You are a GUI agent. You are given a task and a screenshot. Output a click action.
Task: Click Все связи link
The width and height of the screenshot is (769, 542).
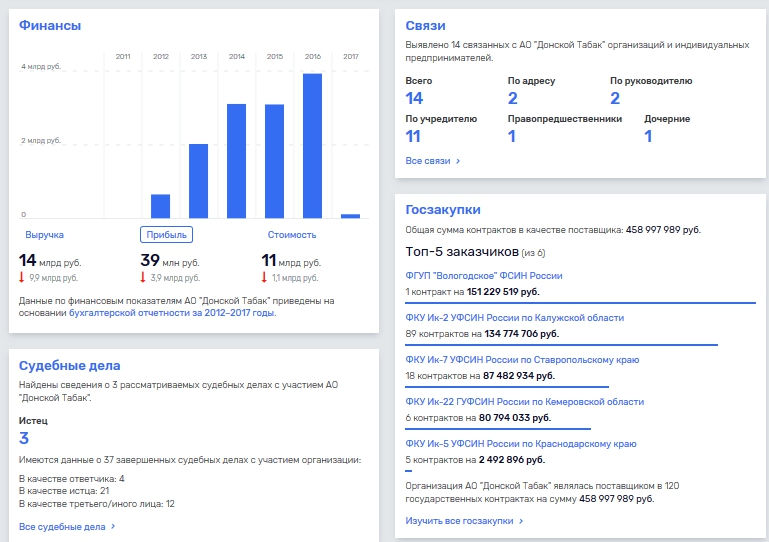click(428, 161)
